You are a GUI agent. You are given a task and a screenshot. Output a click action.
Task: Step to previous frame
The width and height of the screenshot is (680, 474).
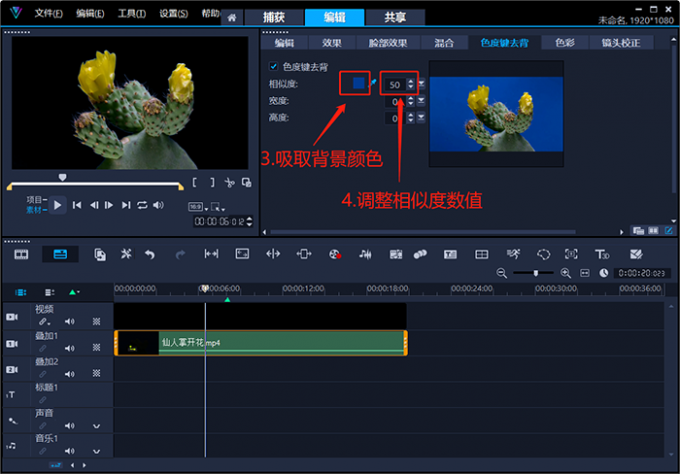point(94,205)
